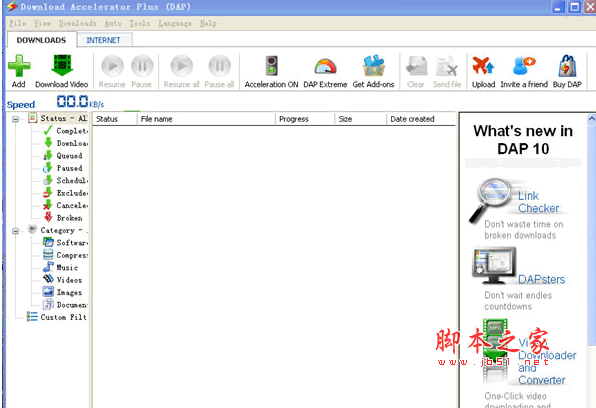The height and width of the screenshot is (408, 596).
Task: Click the green Add download icon
Action: (x=19, y=66)
